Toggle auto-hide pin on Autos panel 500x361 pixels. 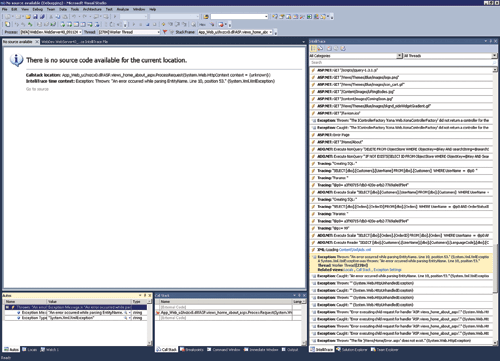145,295
